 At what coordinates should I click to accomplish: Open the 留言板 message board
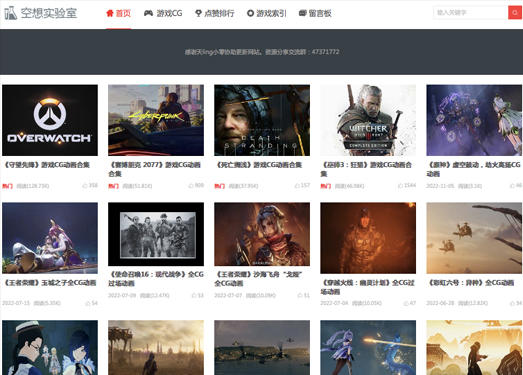tap(315, 13)
